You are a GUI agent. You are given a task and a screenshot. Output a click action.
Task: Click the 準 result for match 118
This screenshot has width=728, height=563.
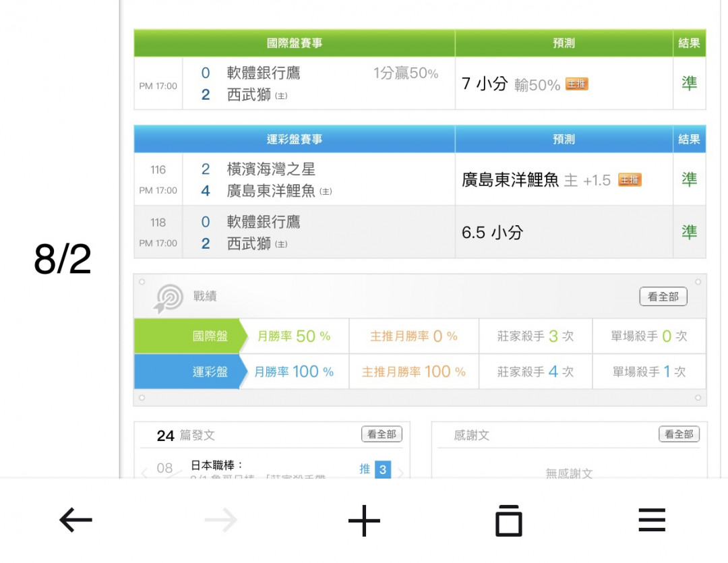point(690,232)
